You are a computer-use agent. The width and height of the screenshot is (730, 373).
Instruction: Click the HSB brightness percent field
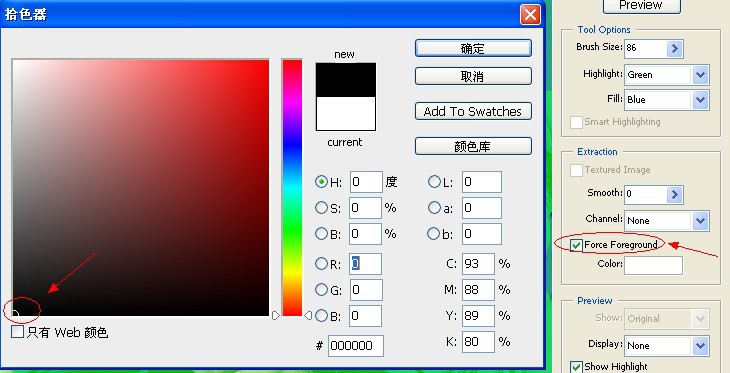click(x=365, y=233)
